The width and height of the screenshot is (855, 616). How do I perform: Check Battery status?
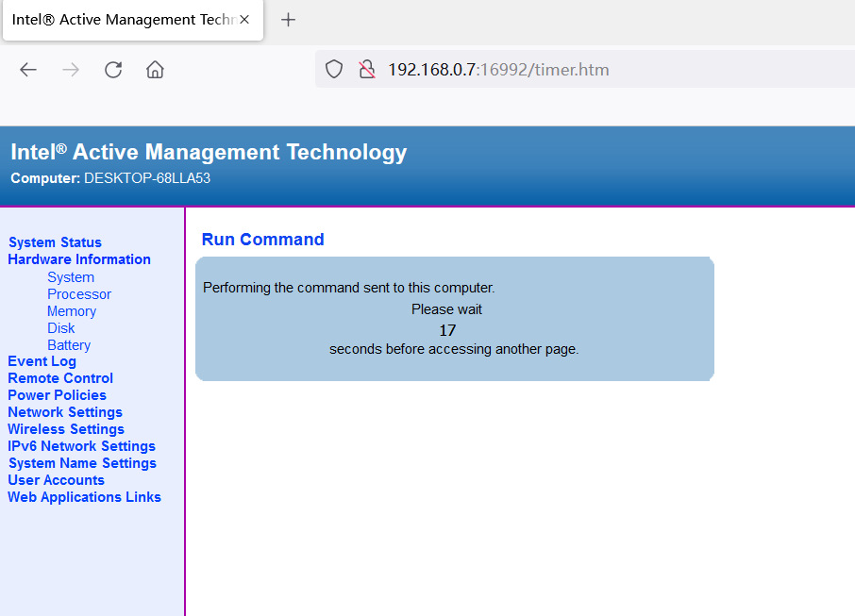click(x=68, y=344)
